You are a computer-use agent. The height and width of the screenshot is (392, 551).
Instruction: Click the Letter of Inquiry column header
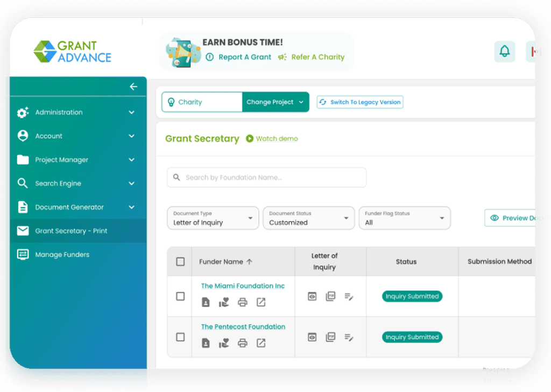point(324,261)
